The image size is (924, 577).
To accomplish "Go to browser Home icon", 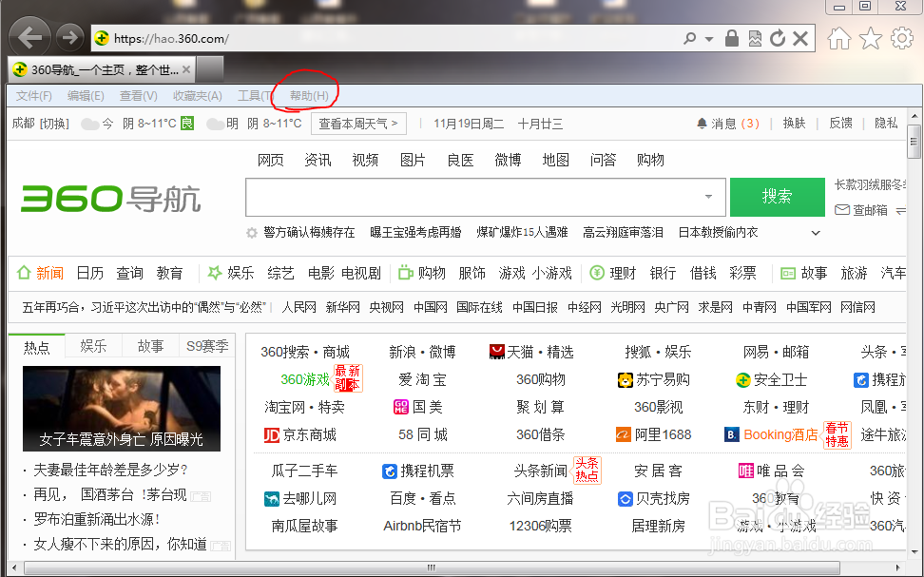I will pyautogui.click(x=839, y=39).
